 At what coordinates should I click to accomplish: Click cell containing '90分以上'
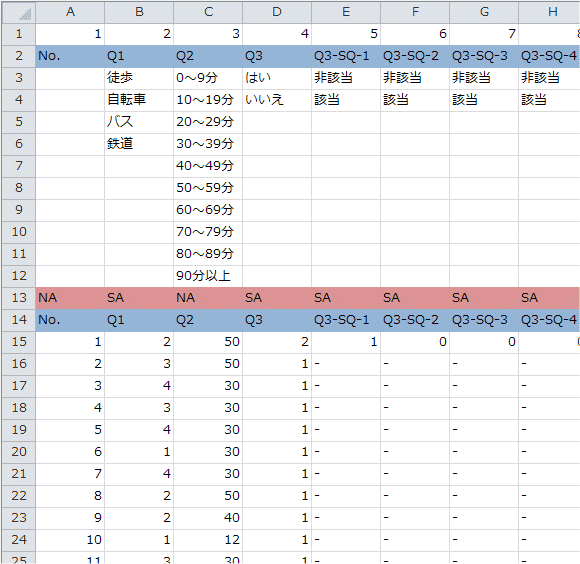pos(208,276)
